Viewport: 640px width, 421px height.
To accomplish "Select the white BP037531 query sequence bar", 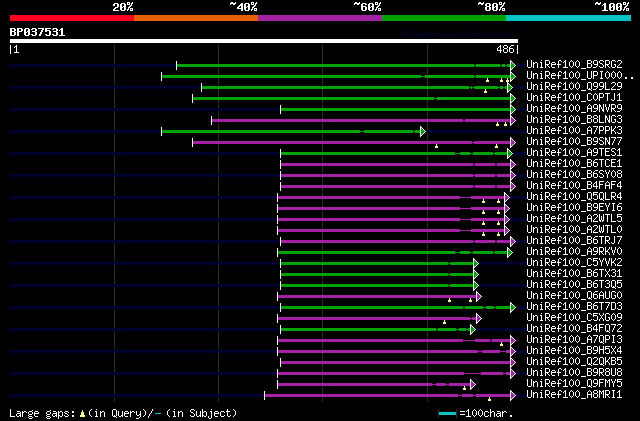I will [264, 41].
